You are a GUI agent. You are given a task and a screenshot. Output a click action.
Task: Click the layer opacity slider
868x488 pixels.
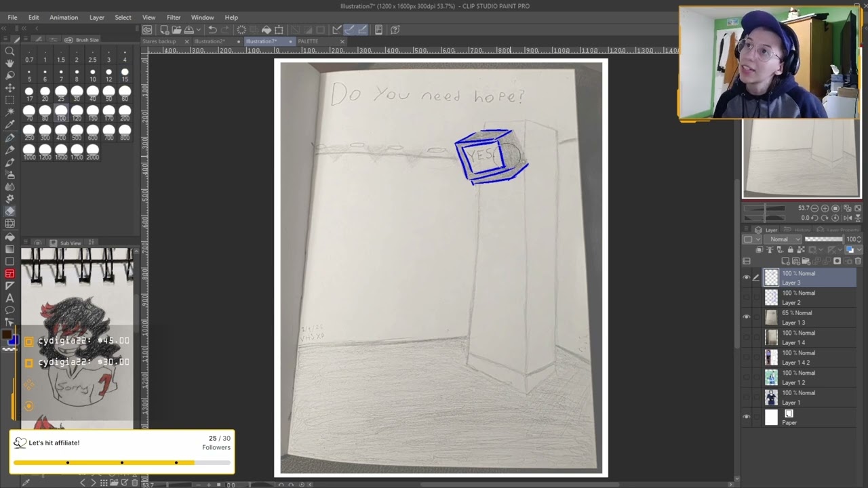pos(823,239)
